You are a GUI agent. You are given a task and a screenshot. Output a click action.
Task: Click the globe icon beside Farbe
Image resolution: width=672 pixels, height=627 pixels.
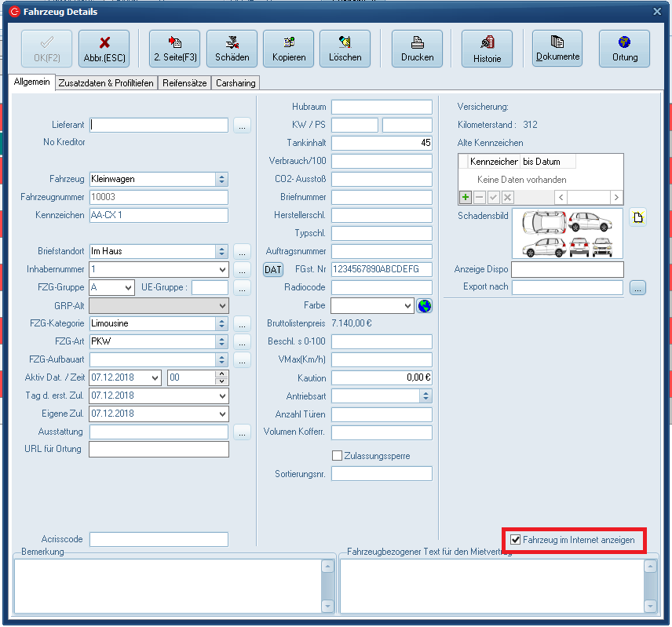(425, 305)
